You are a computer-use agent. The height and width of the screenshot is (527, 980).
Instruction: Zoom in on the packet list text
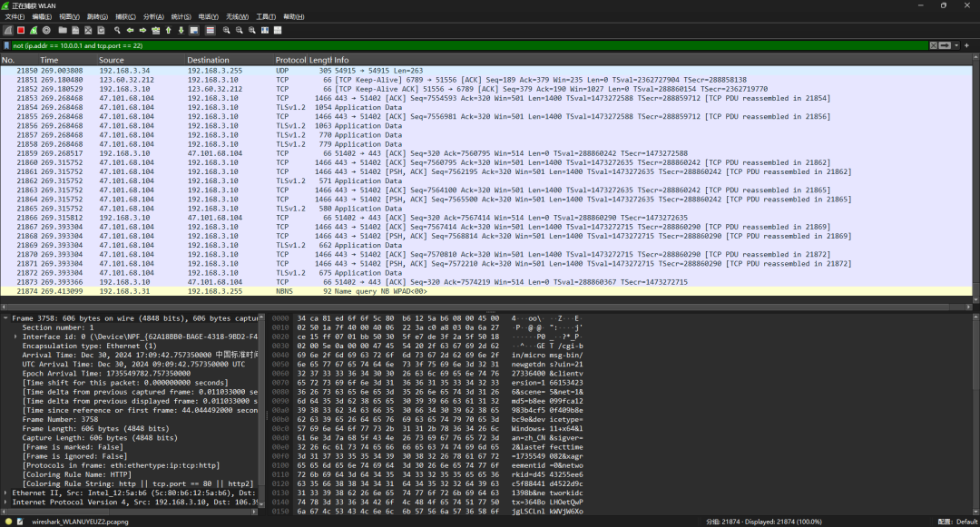coord(226,29)
